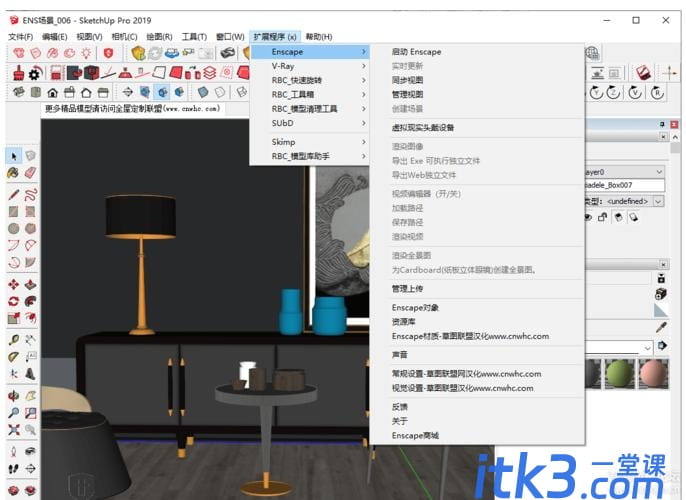Screen dimensions: 686x500
Task: Choose the Pan hand tool
Action: tap(30, 396)
